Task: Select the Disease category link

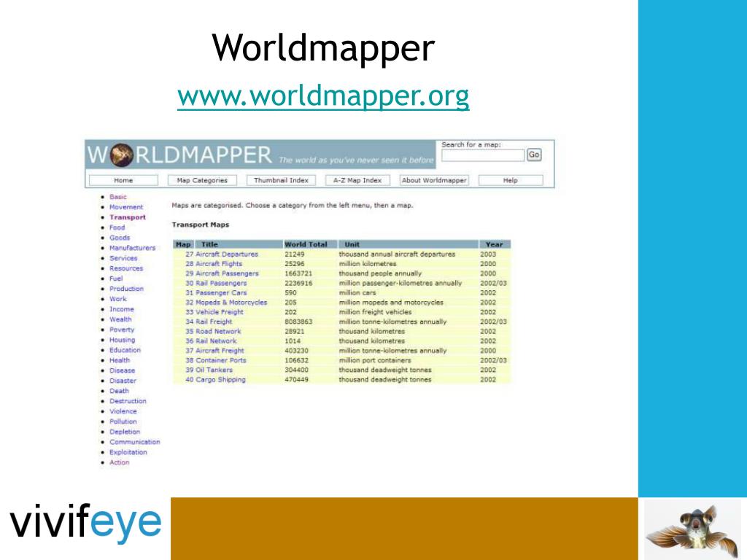Action: point(123,370)
